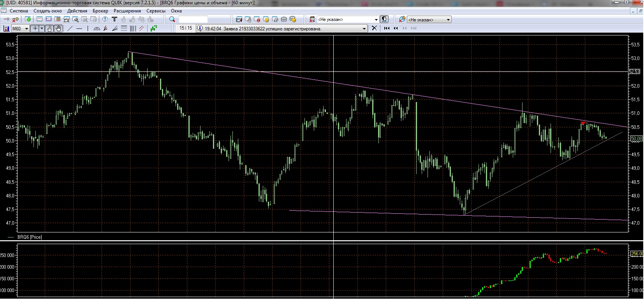The width and height of the screenshot is (644, 299).
Task: Click the person icon button beside client dropdown
Action: pyautogui.click(x=384, y=19)
